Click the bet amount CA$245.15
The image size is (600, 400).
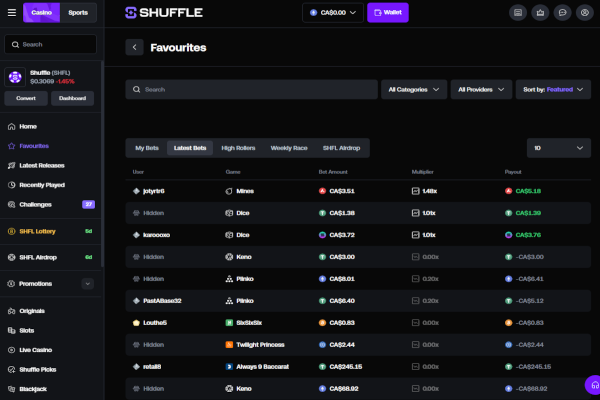click(x=346, y=367)
